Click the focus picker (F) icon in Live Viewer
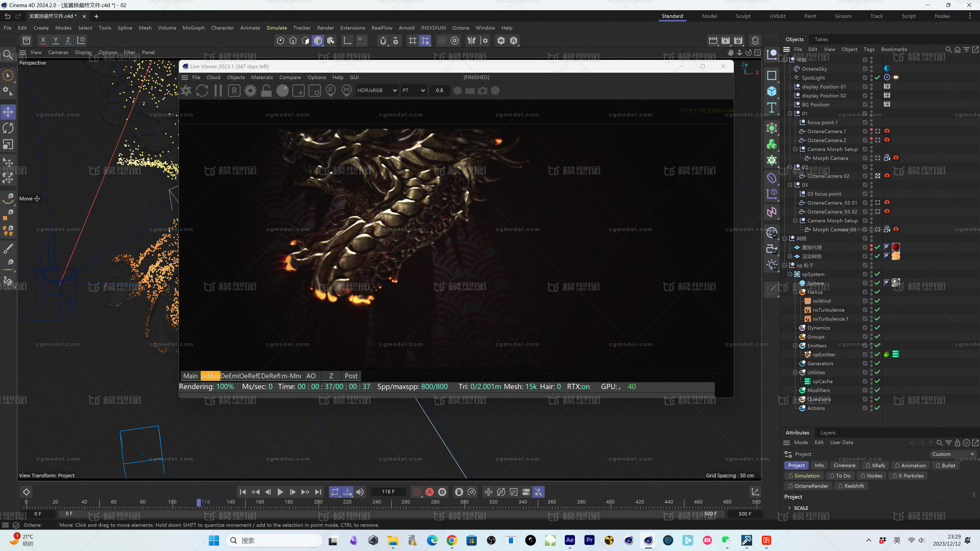 [331, 90]
